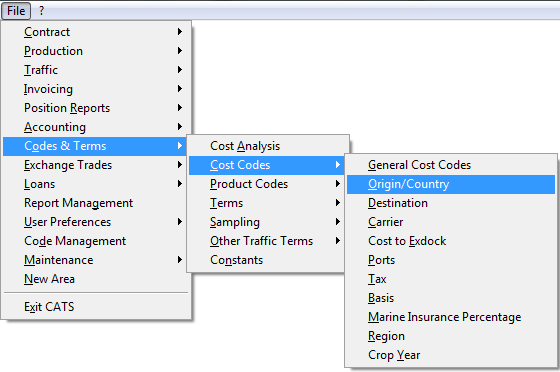The width and height of the screenshot is (560, 372).
Task: Open Other Traffic Terms submenu
Action: 267,241
